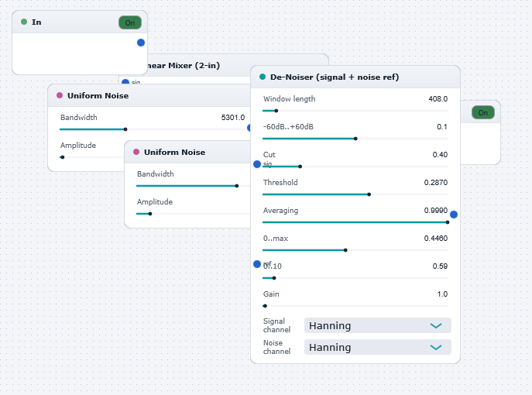Click the blue output port of the In node
532x395 pixels.
click(x=141, y=43)
